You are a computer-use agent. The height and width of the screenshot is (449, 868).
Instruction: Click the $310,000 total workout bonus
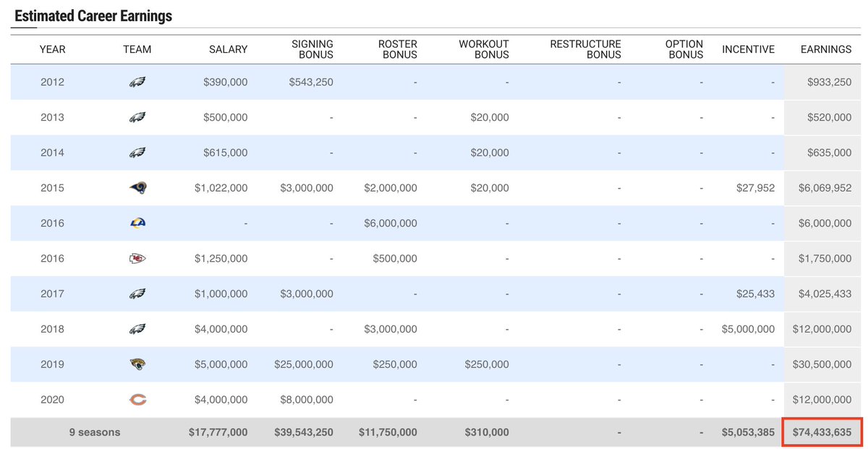click(x=486, y=432)
